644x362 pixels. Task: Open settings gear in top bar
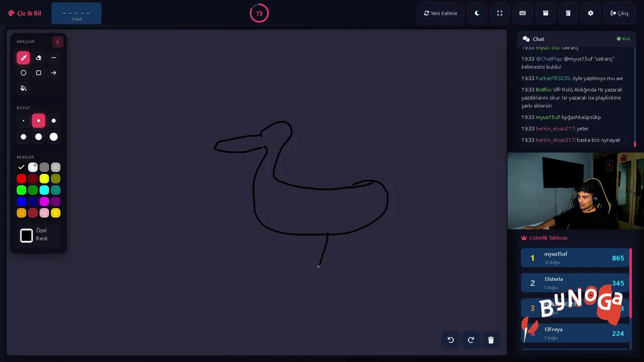[591, 13]
